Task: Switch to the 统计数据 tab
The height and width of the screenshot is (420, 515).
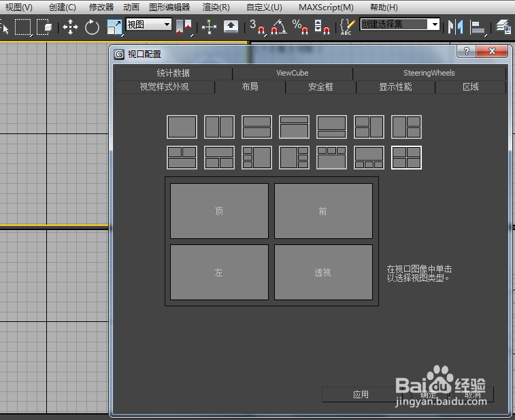Action: pos(173,73)
